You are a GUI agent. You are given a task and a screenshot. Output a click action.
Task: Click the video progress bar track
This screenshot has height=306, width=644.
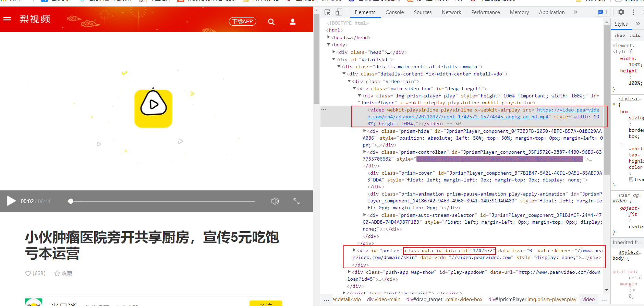pyautogui.click(x=162, y=201)
